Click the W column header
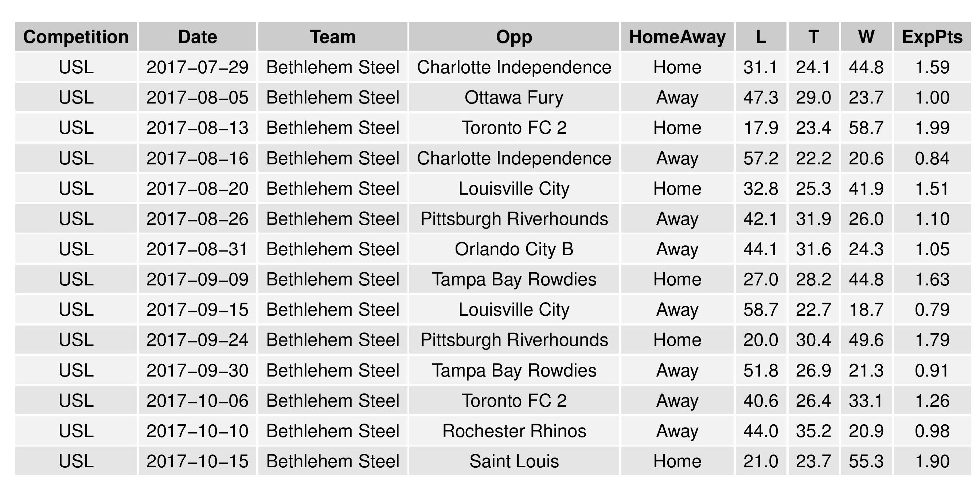This screenshot has width=980, height=487. pos(866,37)
